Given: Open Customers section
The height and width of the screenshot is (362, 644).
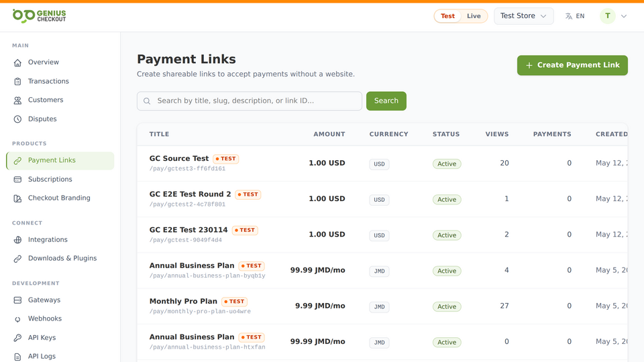Looking at the screenshot, I should (x=60, y=100).
